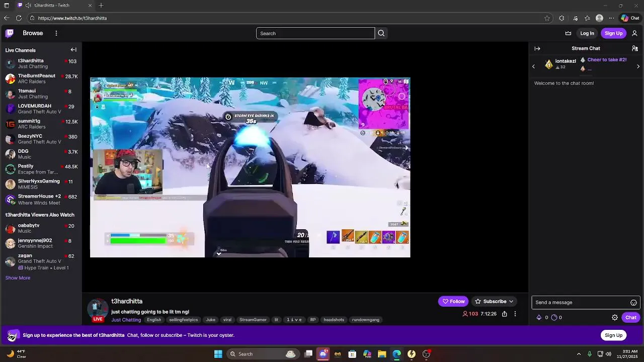Open the user profile icon menu
Viewport: 644px width, 362px height.
pos(634,33)
